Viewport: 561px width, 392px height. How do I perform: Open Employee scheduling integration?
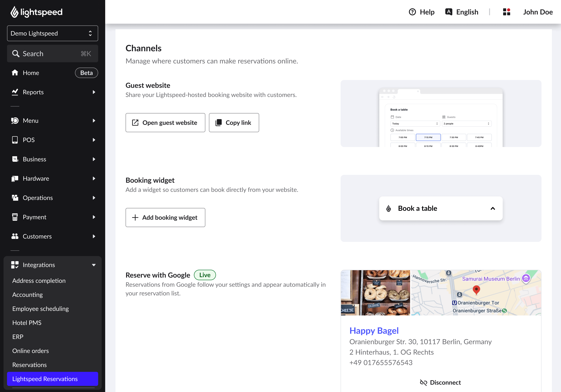coord(41,309)
